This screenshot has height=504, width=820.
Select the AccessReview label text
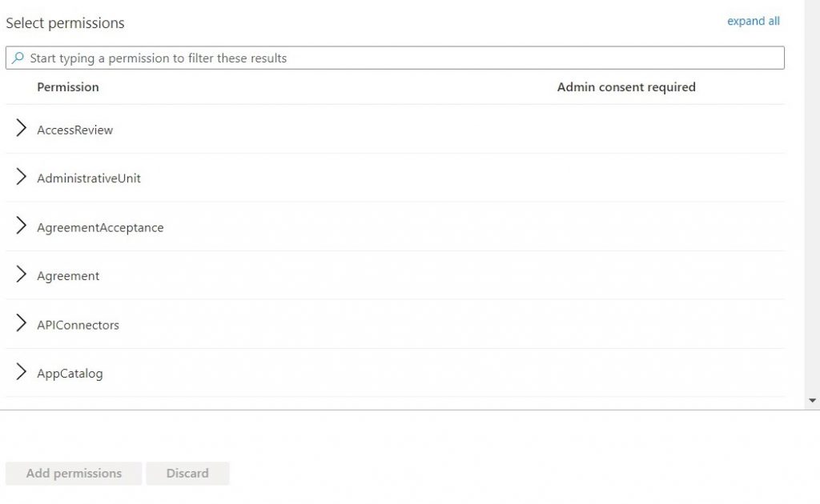pos(74,130)
